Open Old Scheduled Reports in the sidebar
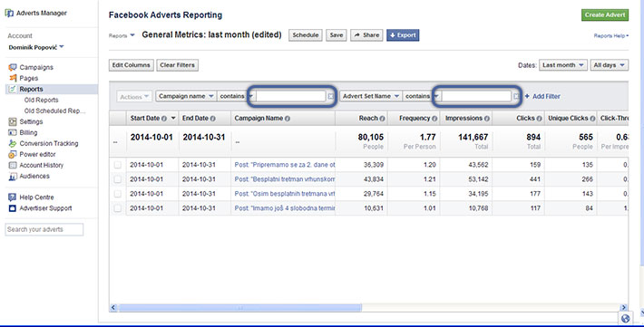Image resolution: width=644 pixels, height=327 pixels. [x=54, y=111]
